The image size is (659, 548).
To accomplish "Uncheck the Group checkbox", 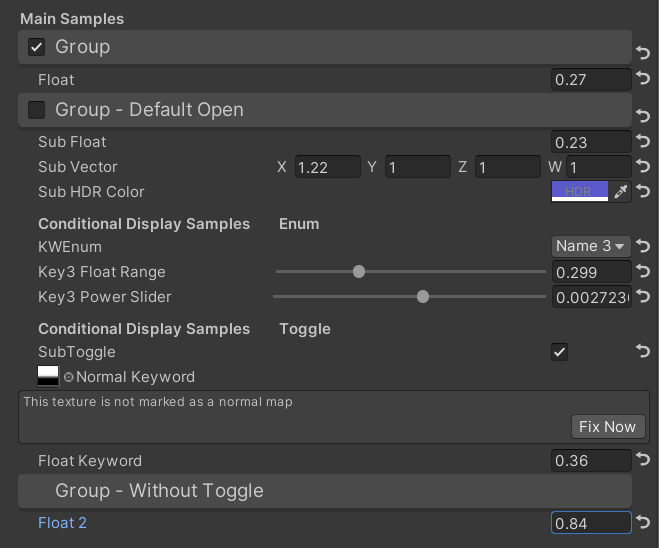I will pyautogui.click(x=37, y=47).
